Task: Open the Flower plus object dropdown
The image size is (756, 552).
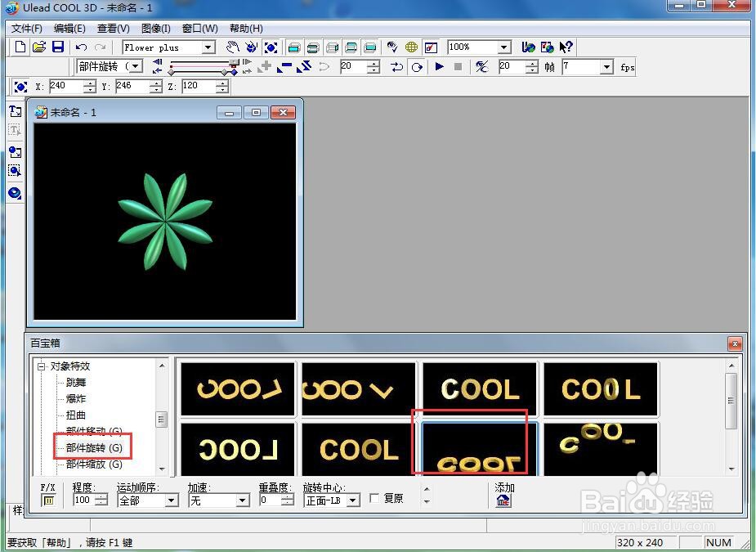Action: coord(208,47)
